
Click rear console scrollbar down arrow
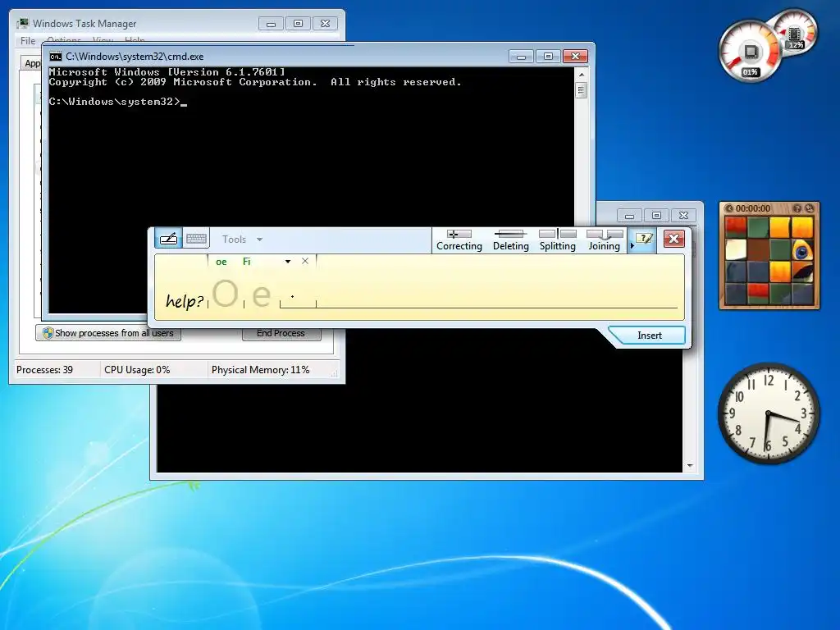690,466
